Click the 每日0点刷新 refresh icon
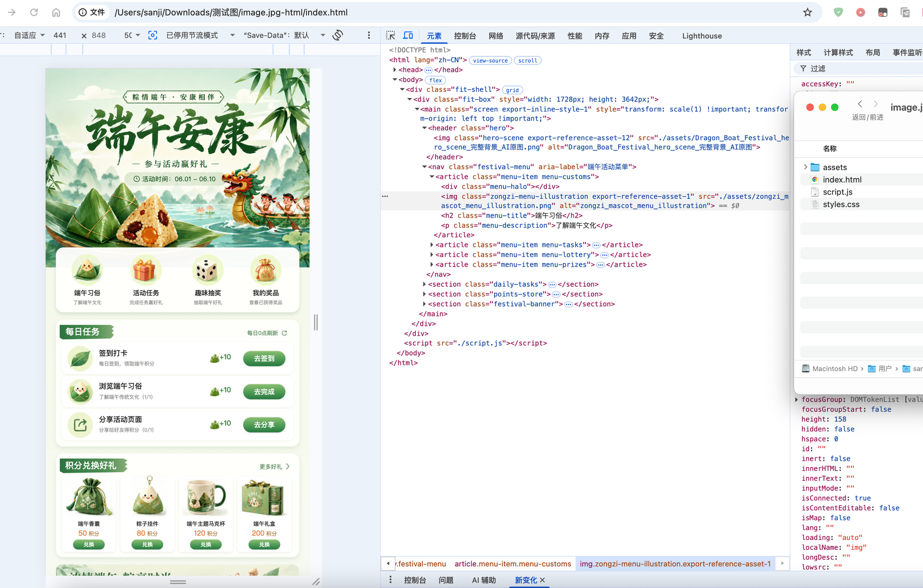 tap(284, 333)
